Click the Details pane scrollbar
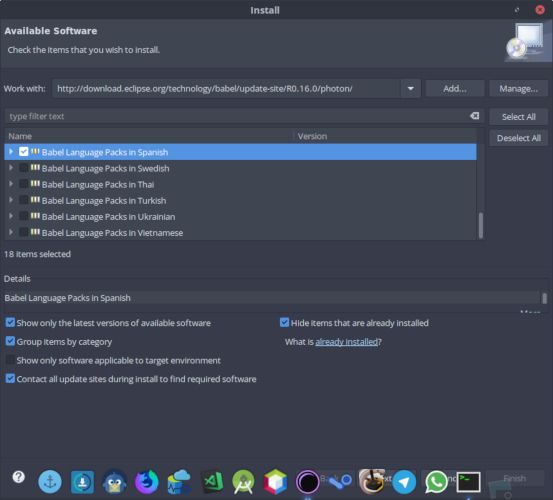 click(x=545, y=298)
